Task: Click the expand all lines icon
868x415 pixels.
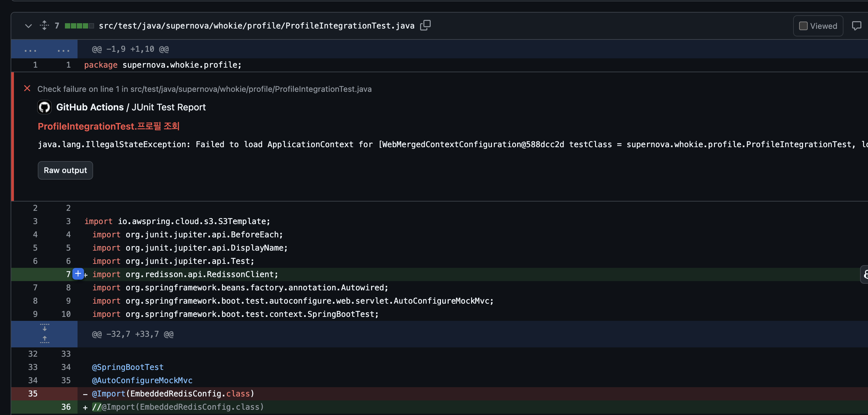Action: pos(44,26)
